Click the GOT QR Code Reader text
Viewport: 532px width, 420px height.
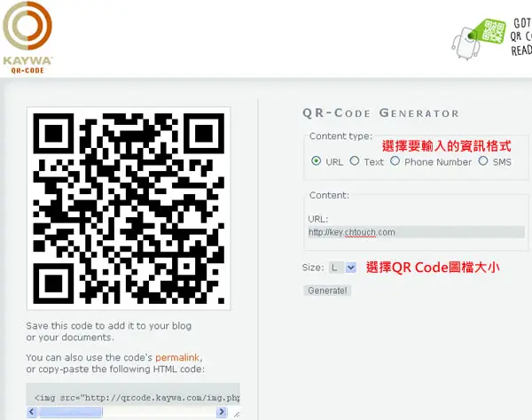pos(521,36)
